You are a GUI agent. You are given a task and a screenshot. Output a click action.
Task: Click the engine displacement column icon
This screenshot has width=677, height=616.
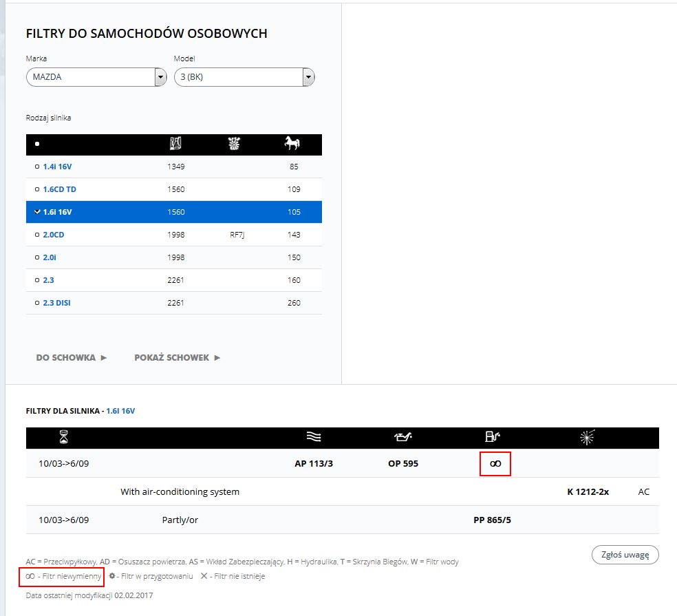[175, 144]
